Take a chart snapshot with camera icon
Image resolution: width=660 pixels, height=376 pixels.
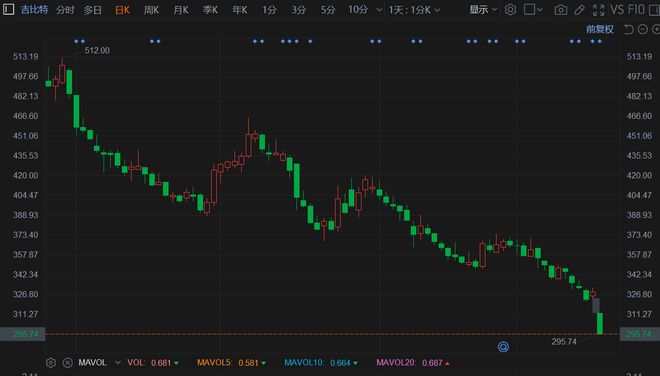pos(561,10)
